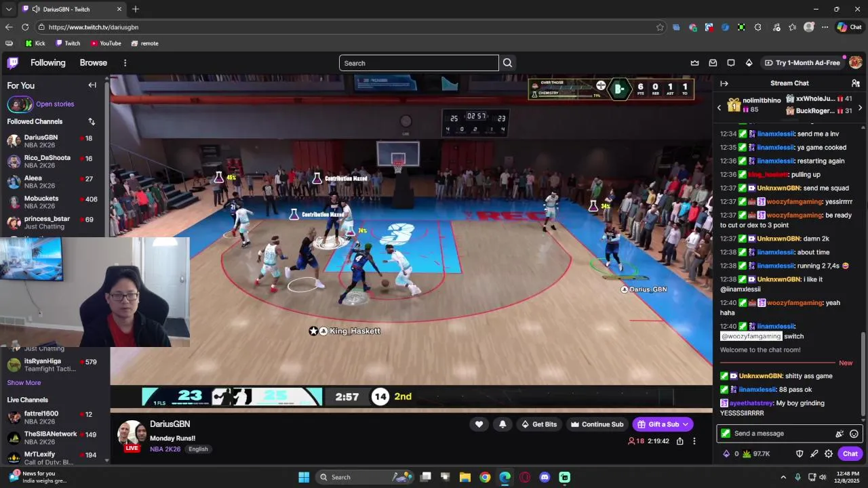Open Rico_DaShoota channel in sidebar
The height and width of the screenshot is (488, 868).
tap(53, 161)
